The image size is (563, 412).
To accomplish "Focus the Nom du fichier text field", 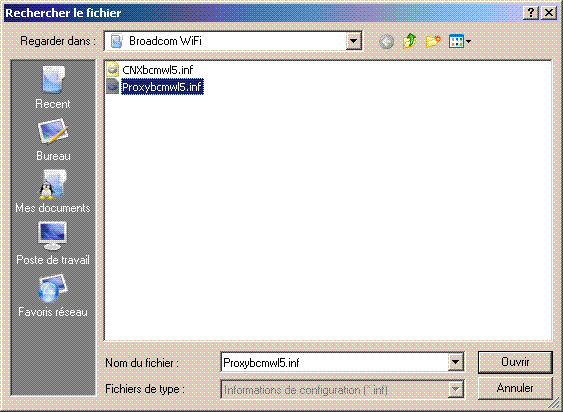I will point(335,362).
